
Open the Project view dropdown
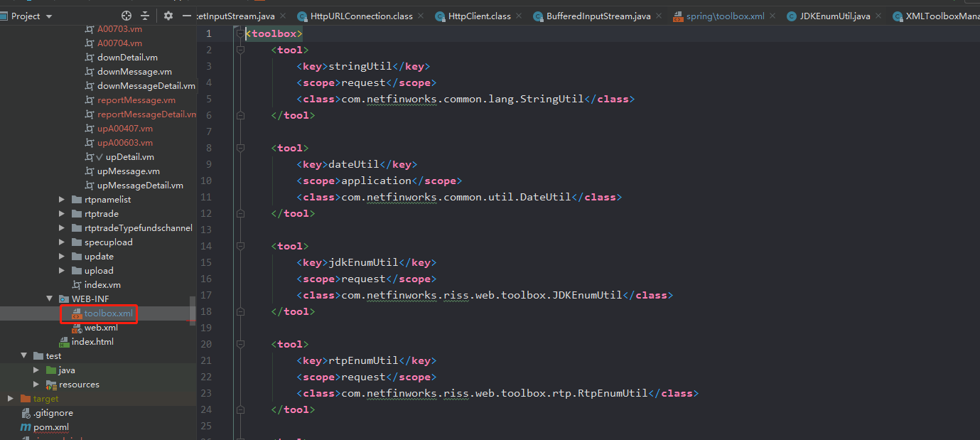48,16
